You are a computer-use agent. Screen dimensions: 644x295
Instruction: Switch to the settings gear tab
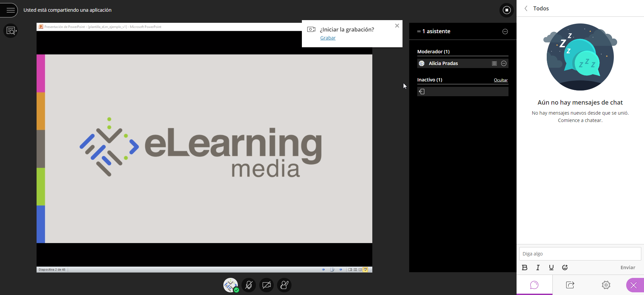[x=606, y=285]
